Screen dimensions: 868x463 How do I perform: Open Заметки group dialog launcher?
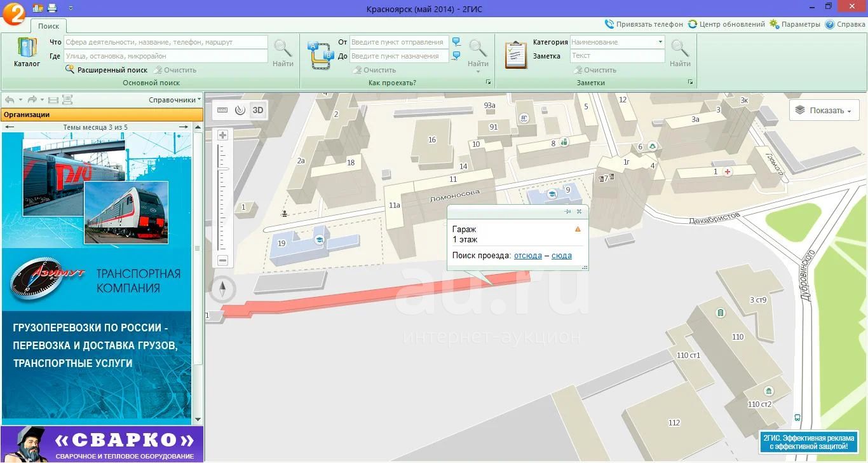point(691,83)
